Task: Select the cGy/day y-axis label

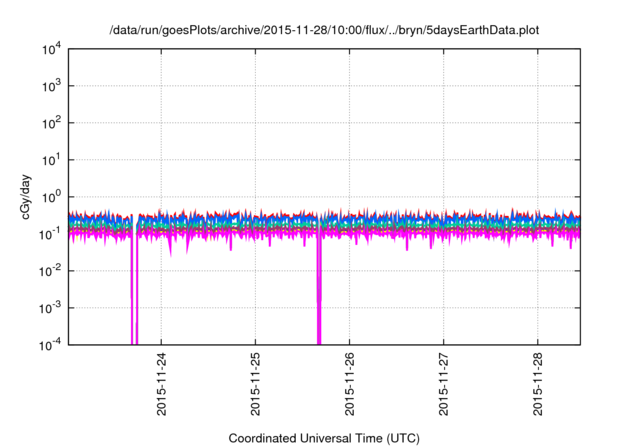Action: [26, 197]
